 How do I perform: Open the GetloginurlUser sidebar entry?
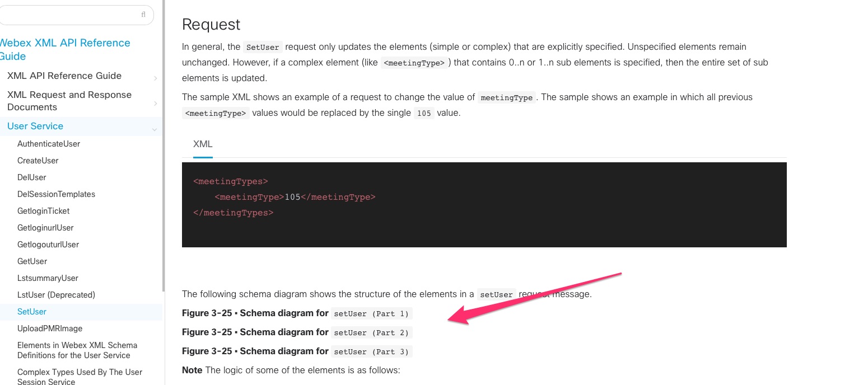(x=45, y=228)
